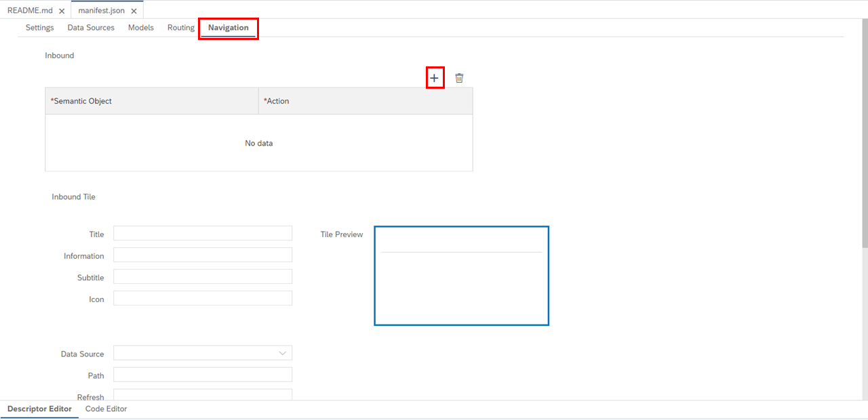Click the vertical scrollbar
868x420 pixels.
pos(865,133)
